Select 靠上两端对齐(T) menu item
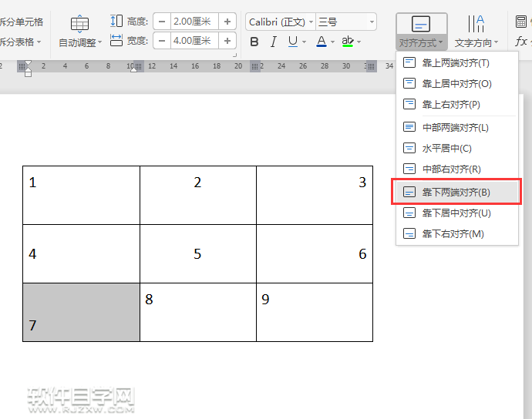Viewport: 532px width, 419px height. click(456, 63)
